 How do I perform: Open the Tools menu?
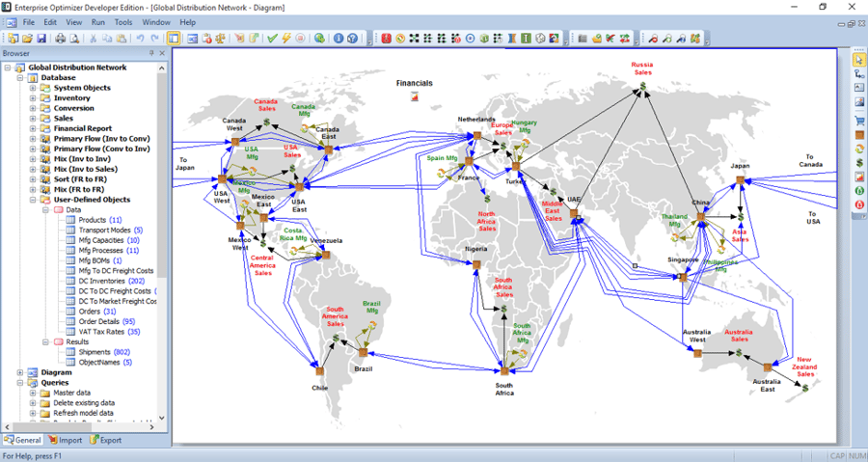click(123, 21)
